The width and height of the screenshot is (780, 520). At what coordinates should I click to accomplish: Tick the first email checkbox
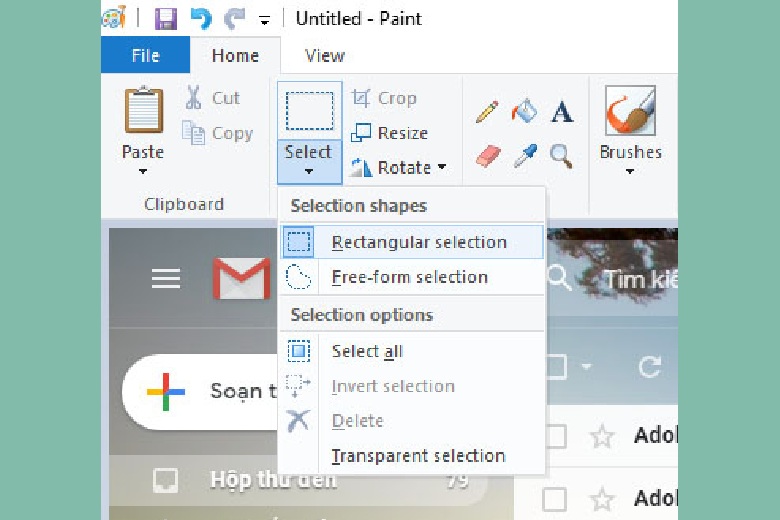[554, 436]
